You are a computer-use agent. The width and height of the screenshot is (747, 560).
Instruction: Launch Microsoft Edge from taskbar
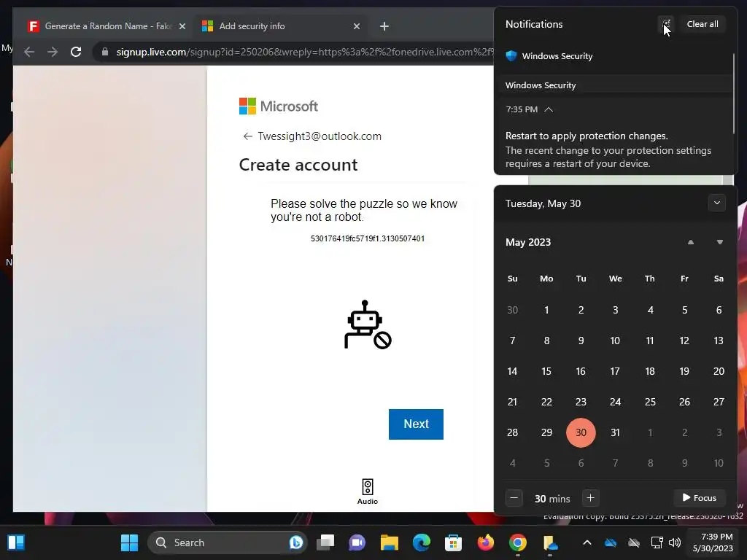pos(421,542)
